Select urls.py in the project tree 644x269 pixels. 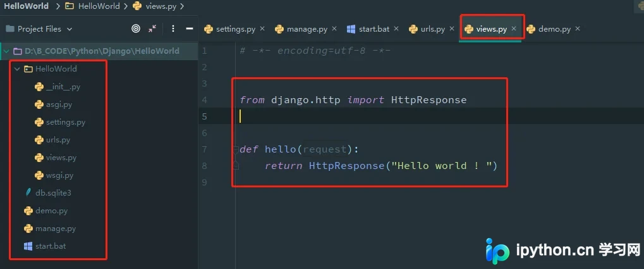tap(58, 140)
